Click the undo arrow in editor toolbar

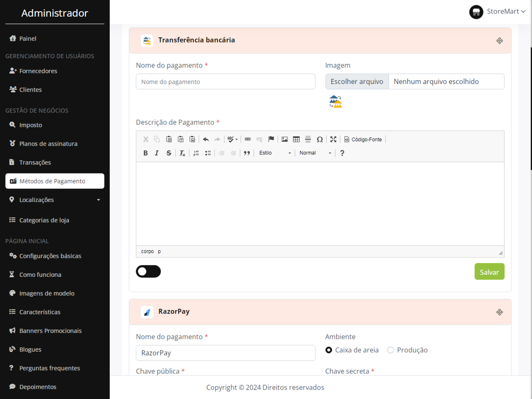point(206,139)
